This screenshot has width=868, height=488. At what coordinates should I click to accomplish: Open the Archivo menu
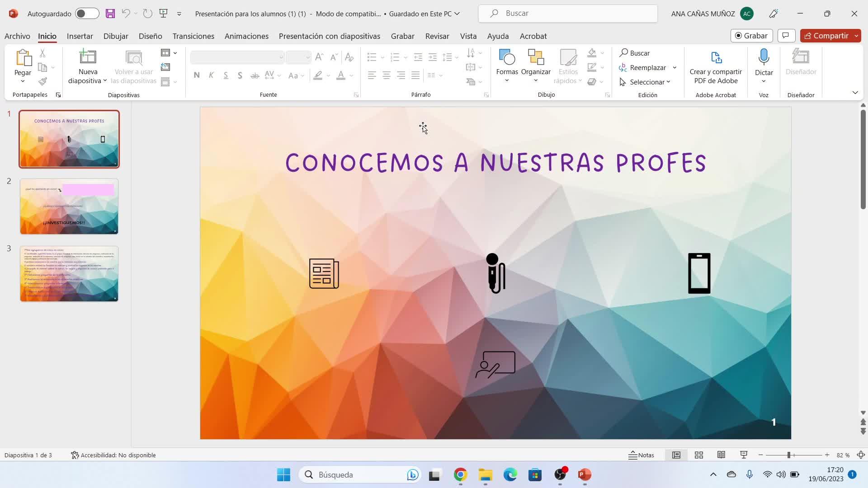[x=17, y=36]
